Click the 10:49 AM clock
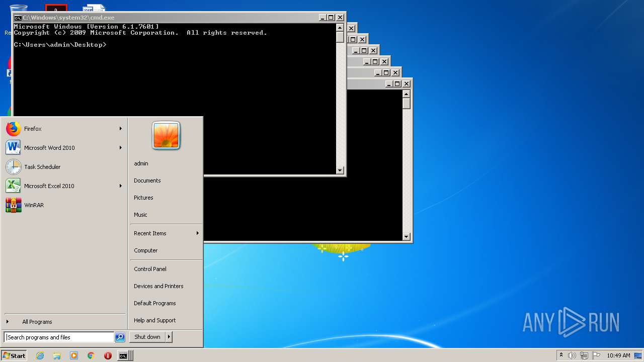The image size is (644, 362). [x=618, y=355]
